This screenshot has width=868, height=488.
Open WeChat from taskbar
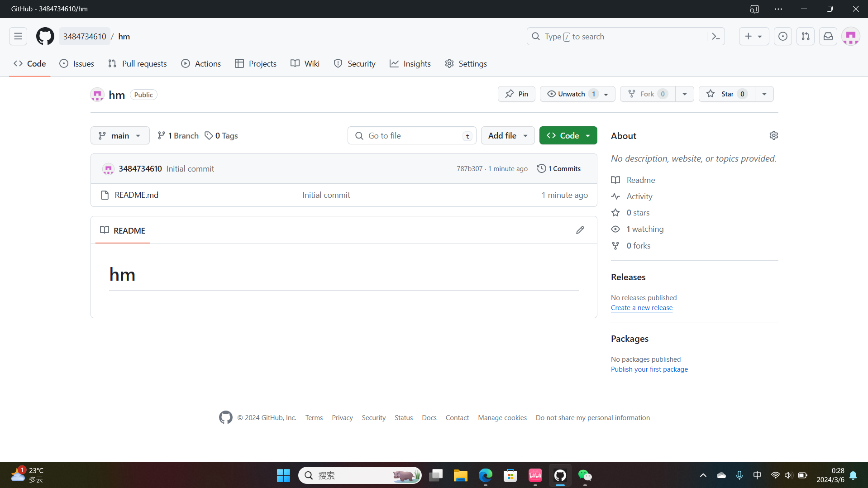tap(585, 475)
